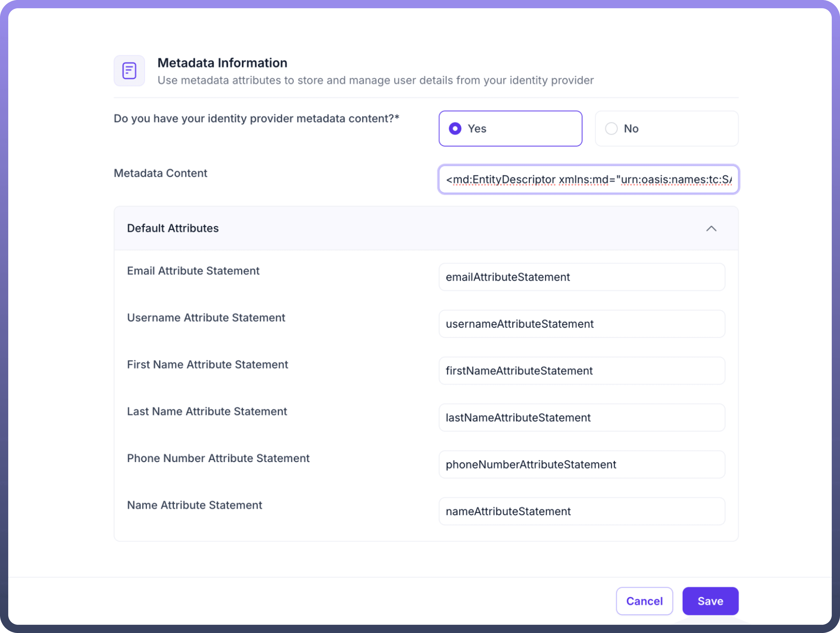The height and width of the screenshot is (633, 840).
Task: Edit the First Name Attribute Statement field
Action: click(581, 371)
